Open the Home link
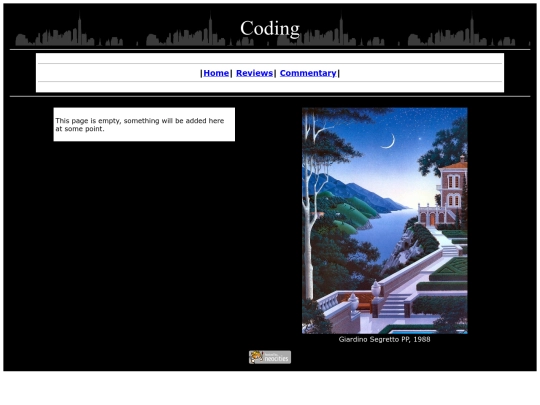540x405 pixels. pos(216,73)
